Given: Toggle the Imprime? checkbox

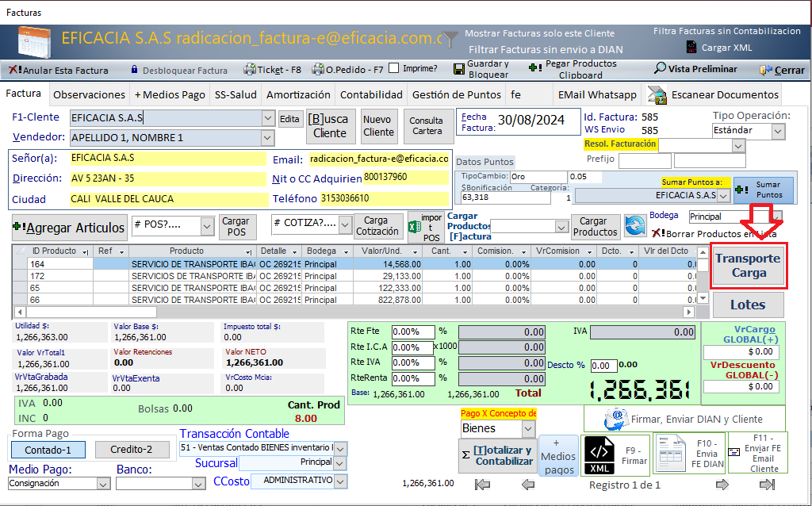Looking at the screenshot, I should [x=393, y=68].
